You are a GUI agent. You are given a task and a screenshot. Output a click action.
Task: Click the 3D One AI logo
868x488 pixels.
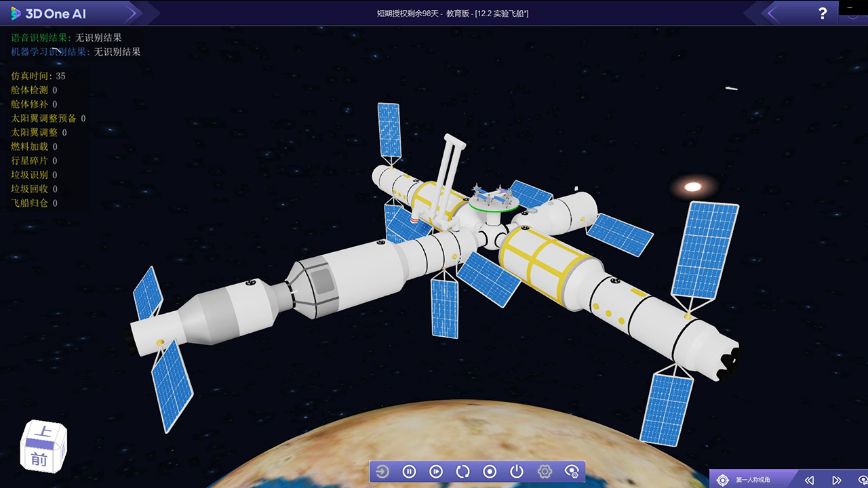click(x=48, y=14)
